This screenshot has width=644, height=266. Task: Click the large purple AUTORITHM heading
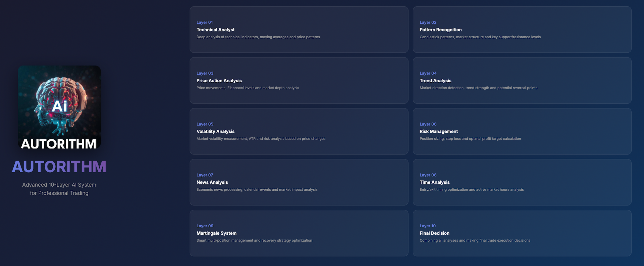[x=59, y=167]
